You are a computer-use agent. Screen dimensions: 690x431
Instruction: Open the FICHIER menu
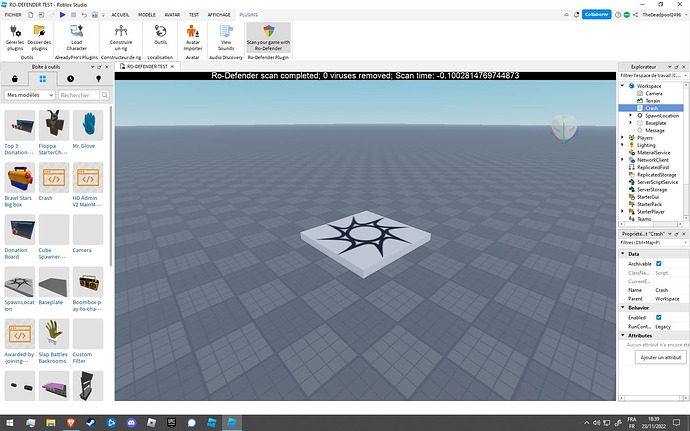(13, 15)
